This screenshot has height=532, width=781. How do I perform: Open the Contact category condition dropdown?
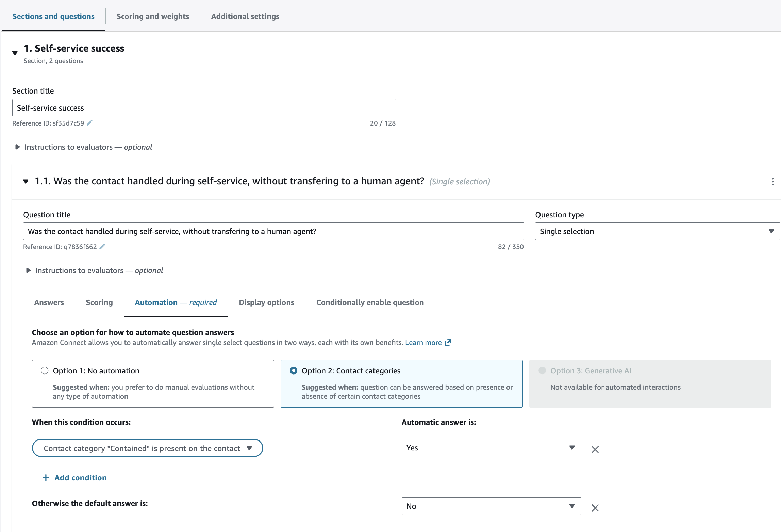click(x=147, y=448)
